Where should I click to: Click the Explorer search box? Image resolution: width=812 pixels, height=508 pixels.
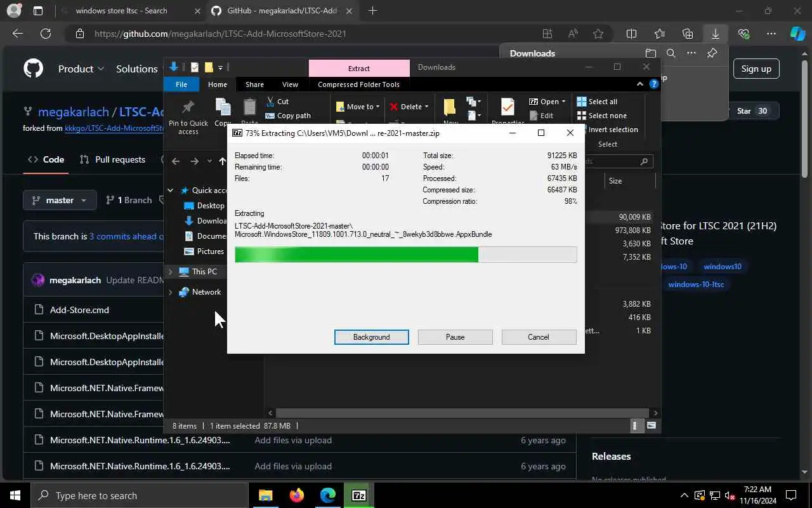point(619,161)
